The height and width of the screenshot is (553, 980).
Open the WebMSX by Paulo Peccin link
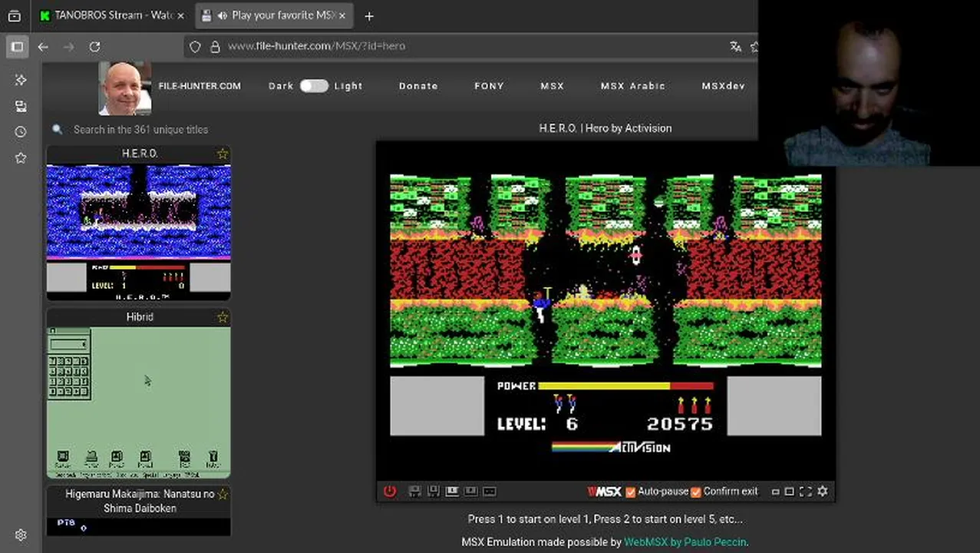pyautogui.click(x=685, y=542)
